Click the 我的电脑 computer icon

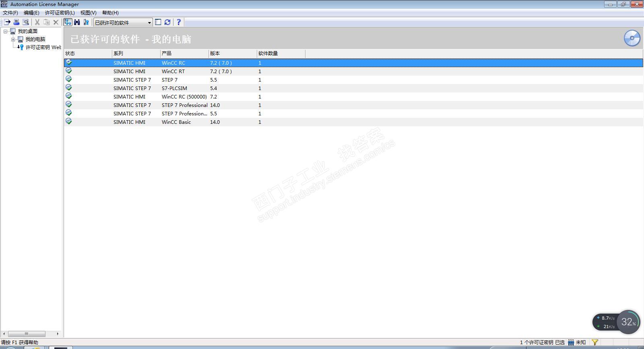(21, 39)
